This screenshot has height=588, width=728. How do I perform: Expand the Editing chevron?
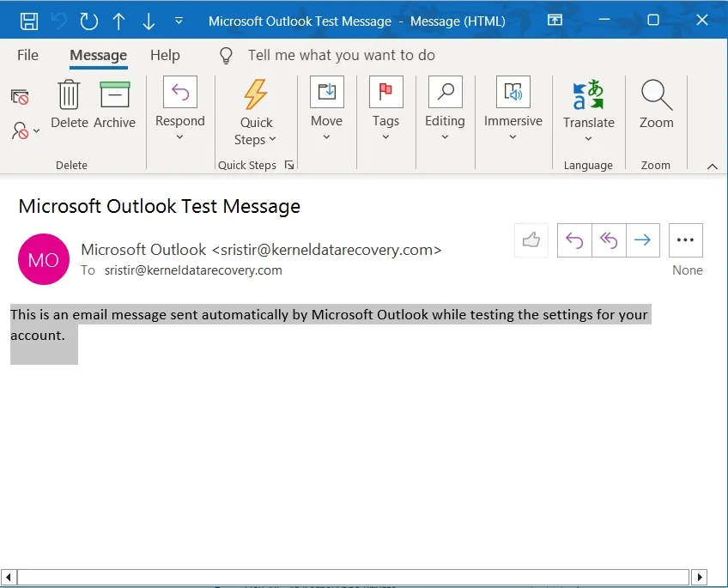coord(445,136)
